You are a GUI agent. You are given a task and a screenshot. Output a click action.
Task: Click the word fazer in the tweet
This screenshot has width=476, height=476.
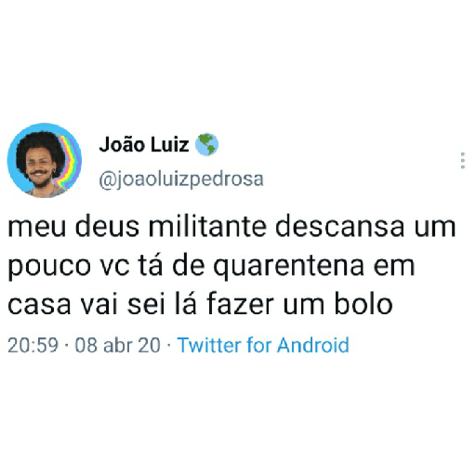pyautogui.click(x=240, y=304)
